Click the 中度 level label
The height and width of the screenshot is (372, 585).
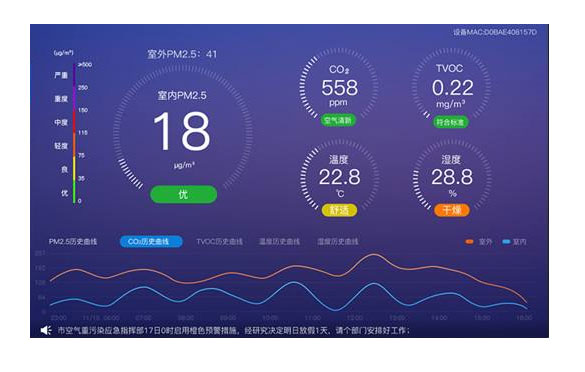61,122
